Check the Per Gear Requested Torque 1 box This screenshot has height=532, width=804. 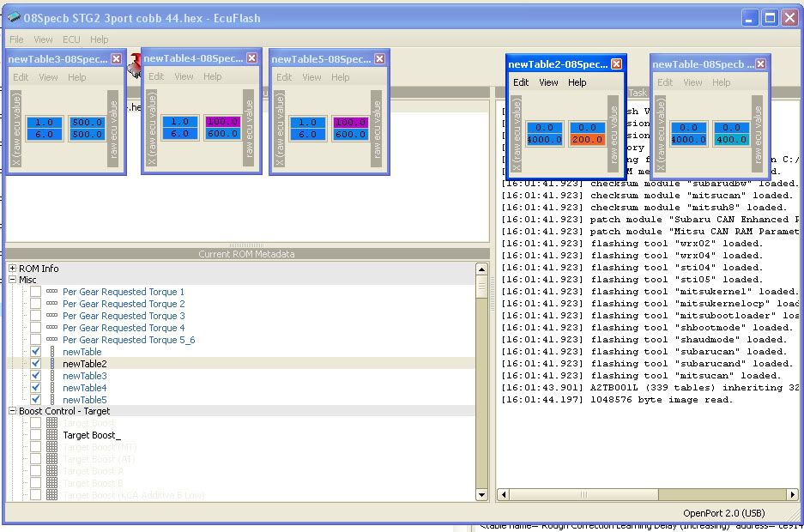point(35,292)
